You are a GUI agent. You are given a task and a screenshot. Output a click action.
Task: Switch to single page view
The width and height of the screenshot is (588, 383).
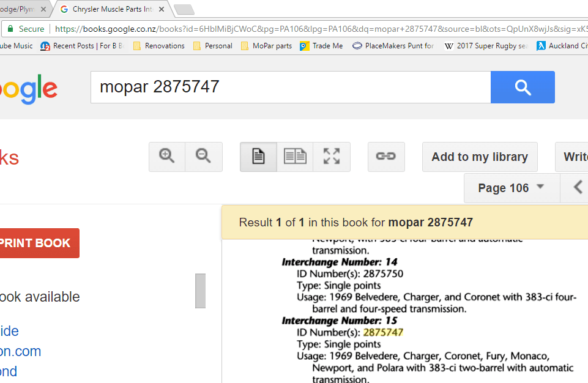tap(258, 157)
